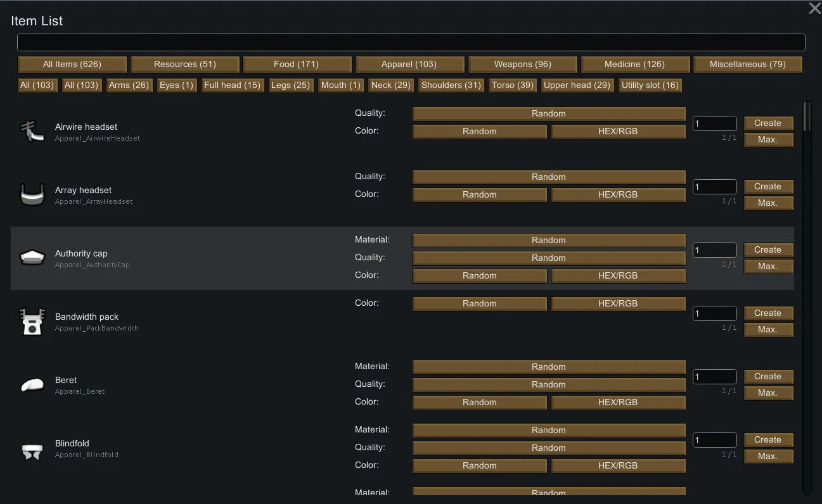Select the Authority cap icon
This screenshot has height=504, width=822.
pyautogui.click(x=32, y=258)
